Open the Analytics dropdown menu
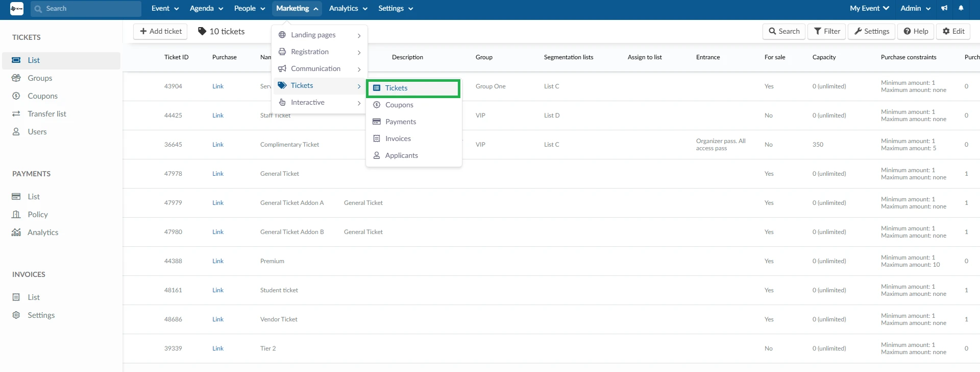The width and height of the screenshot is (980, 372). pos(348,8)
